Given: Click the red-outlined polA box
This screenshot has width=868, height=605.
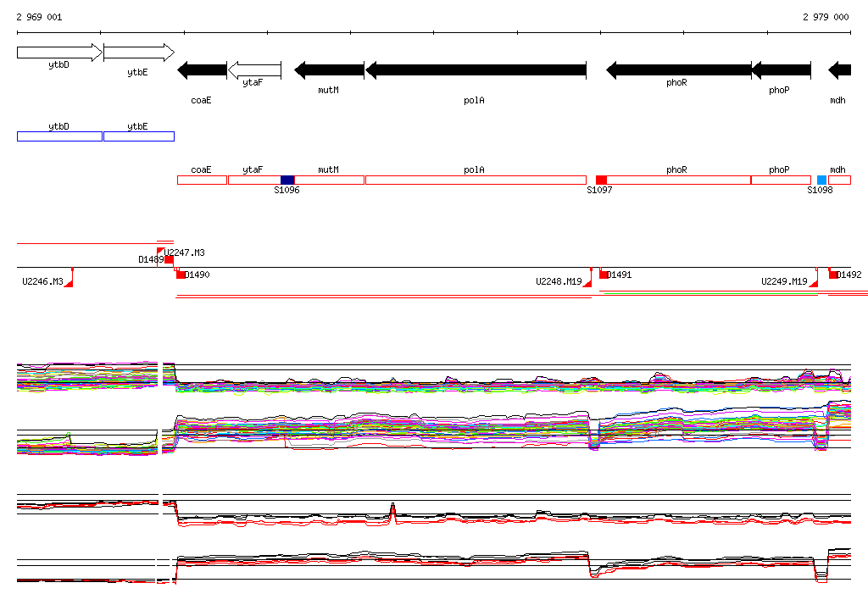Looking at the screenshot, I should (476, 180).
